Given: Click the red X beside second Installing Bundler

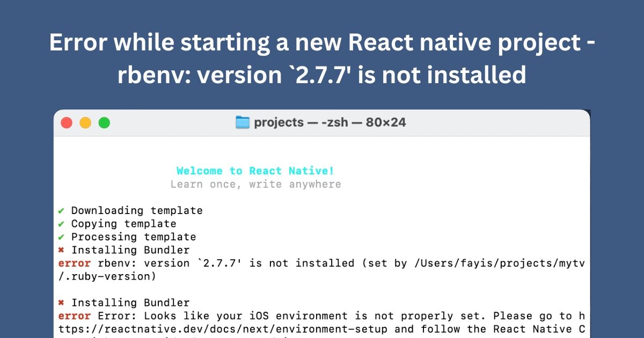Looking at the screenshot, I should click(61, 303).
